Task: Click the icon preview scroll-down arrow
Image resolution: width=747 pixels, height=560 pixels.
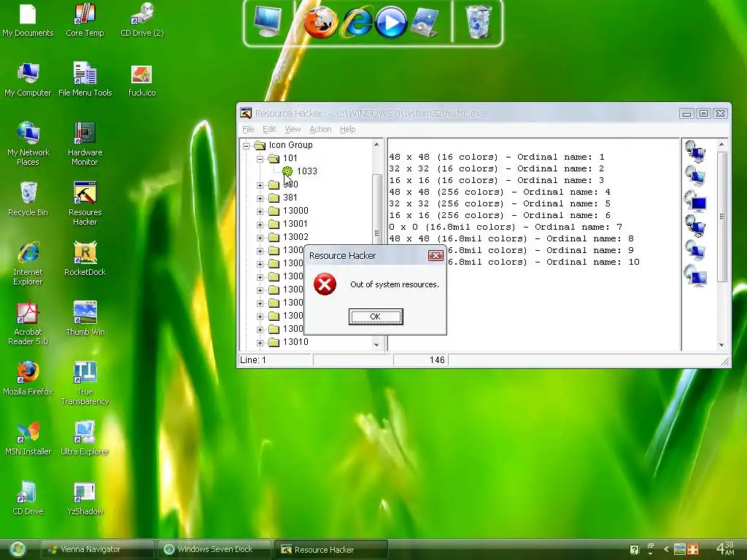Action: 721,345
